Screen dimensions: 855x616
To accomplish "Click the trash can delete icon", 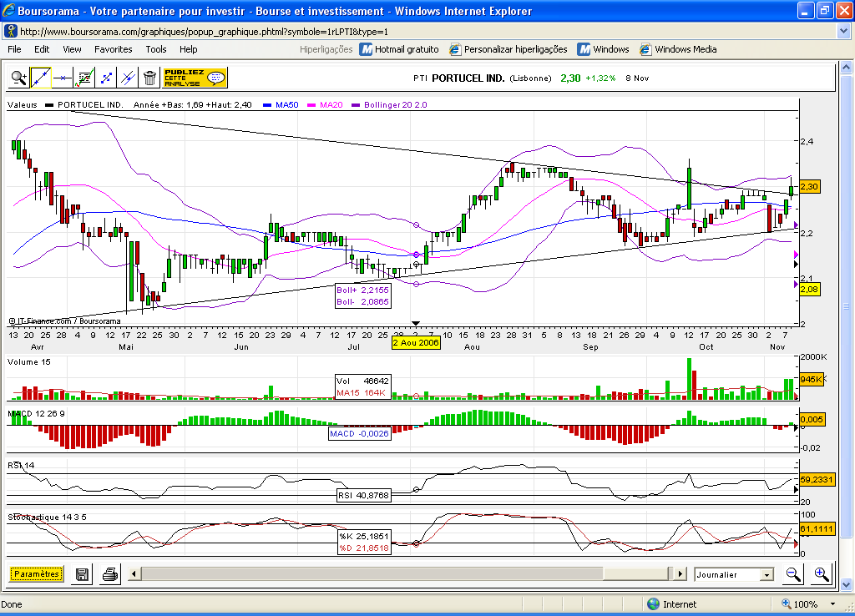I will click(150, 78).
